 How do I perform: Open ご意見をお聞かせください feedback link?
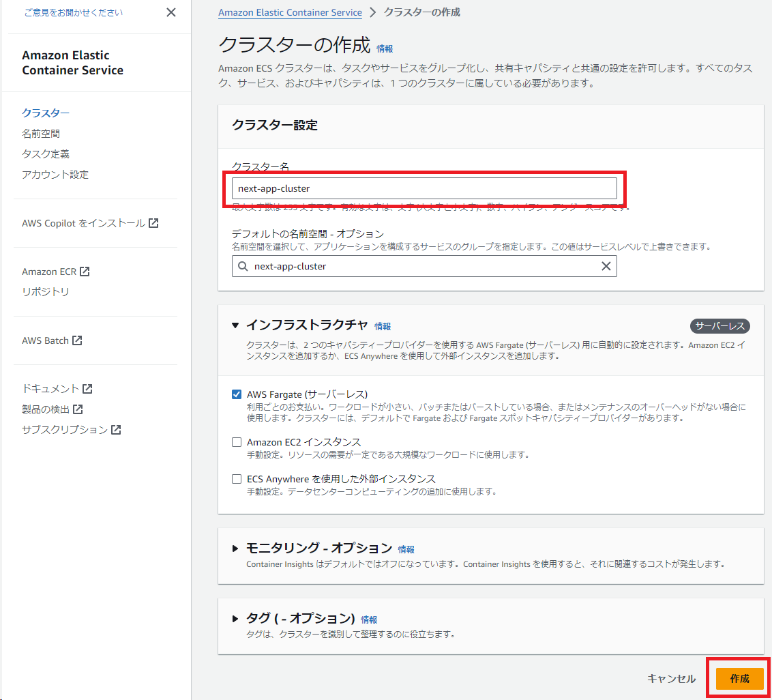coord(74,13)
